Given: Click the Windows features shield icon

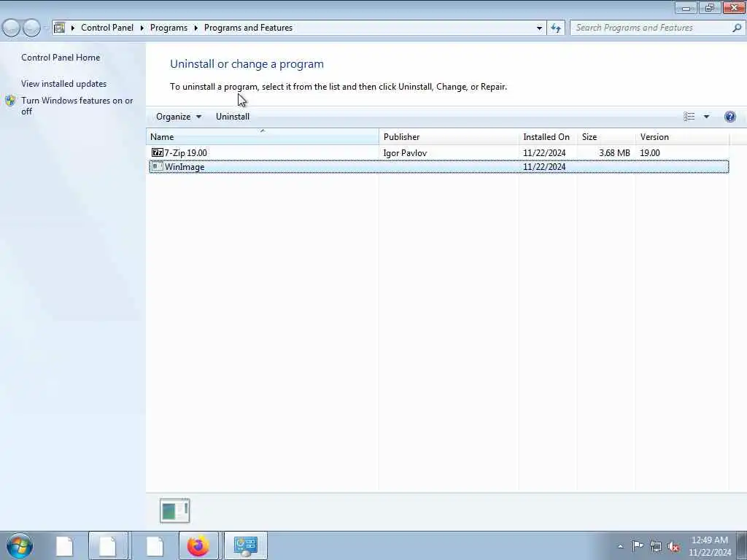Looking at the screenshot, I should (10, 101).
